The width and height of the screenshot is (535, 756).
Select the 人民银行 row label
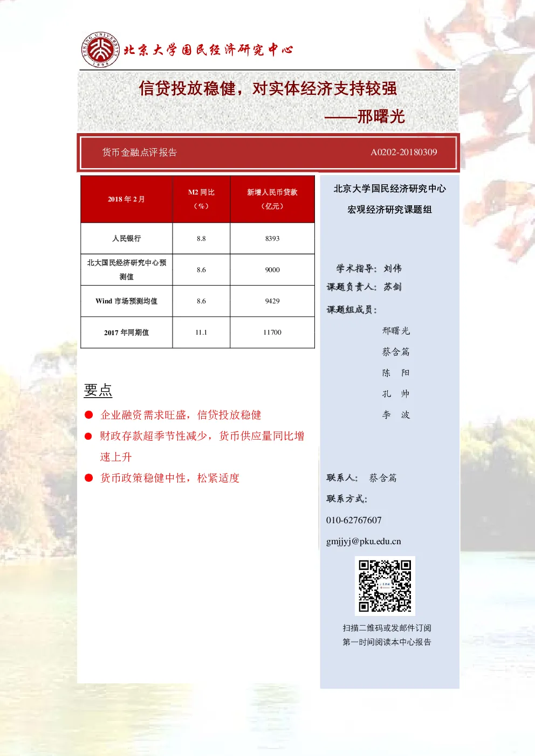click(126, 238)
